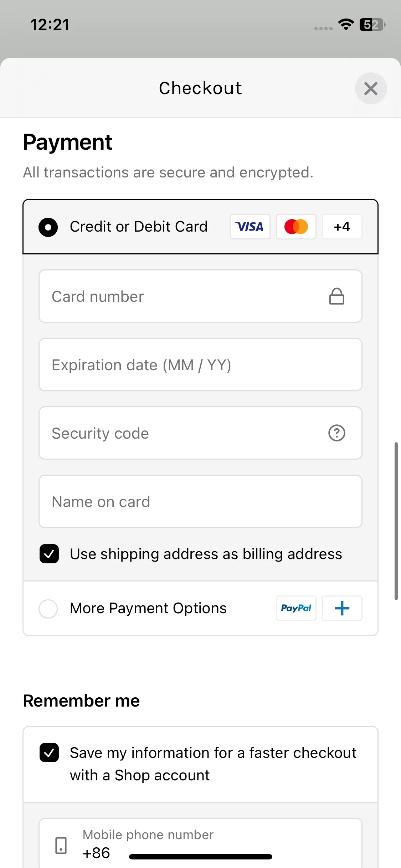Viewport: 401px width, 868px height.
Task: Focus the Name on card field
Action: tap(200, 502)
